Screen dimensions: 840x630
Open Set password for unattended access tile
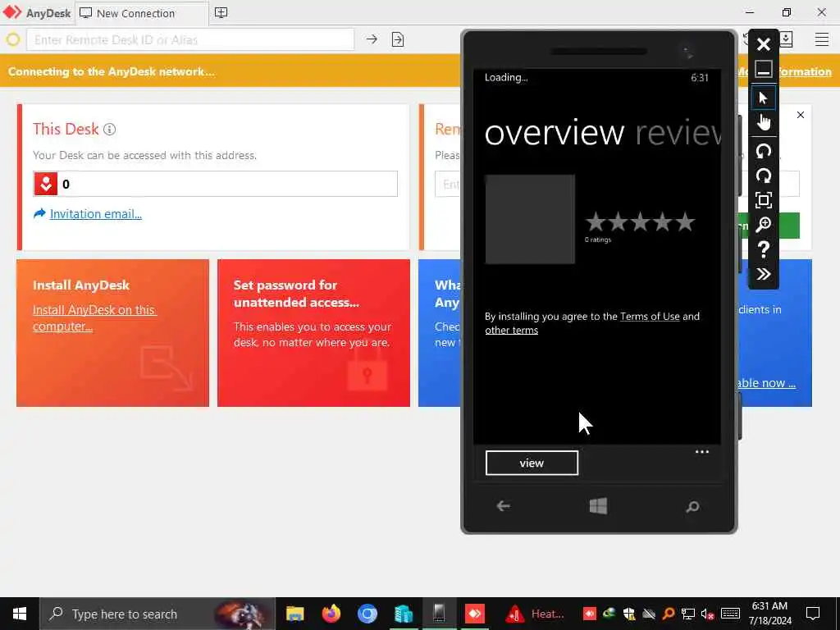tap(313, 333)
